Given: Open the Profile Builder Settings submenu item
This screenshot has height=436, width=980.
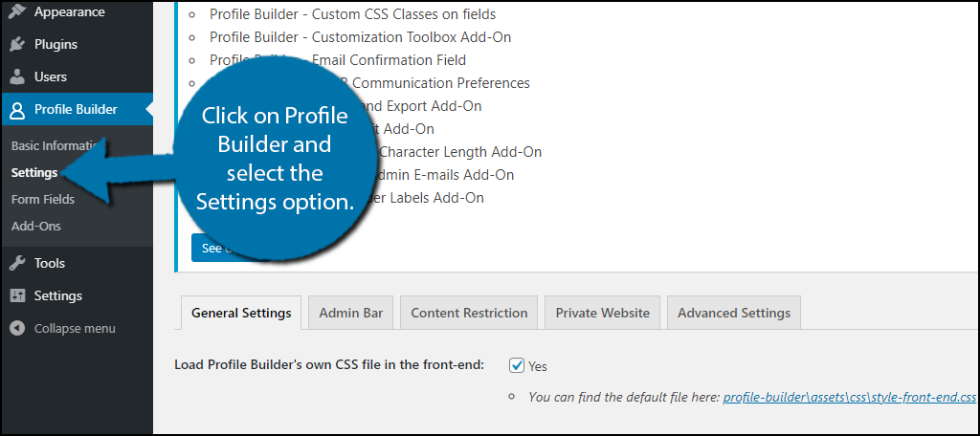Looking at the screenshot, I should coord(34,173).
